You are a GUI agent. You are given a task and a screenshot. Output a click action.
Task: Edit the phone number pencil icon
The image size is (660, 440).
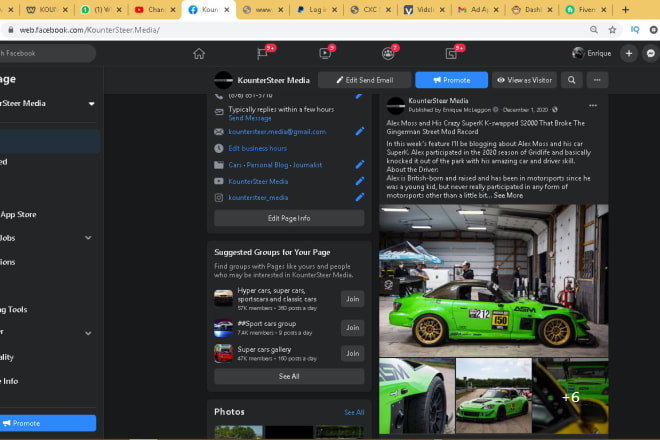pos(359,96)
